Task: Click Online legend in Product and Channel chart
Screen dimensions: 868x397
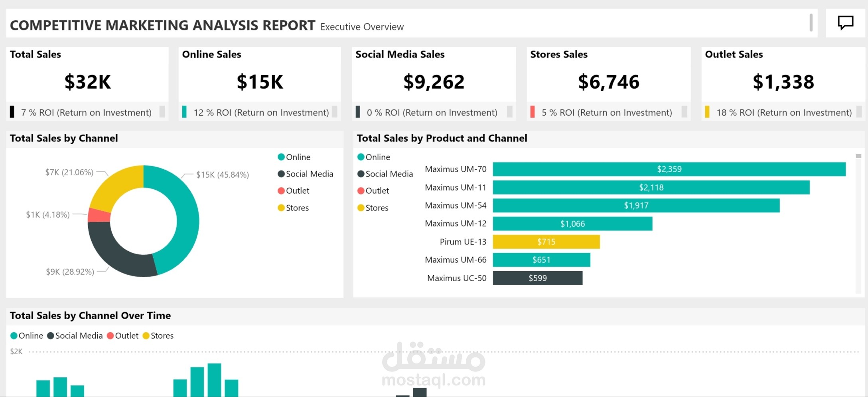Action: pyautogui.click(x=374, y=157)
